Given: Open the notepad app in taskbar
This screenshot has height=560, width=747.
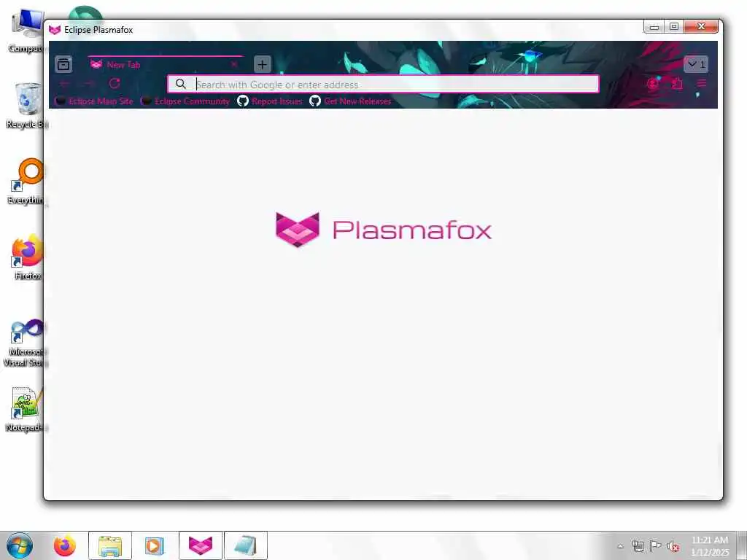Looking at the screenshot, I should 246,545.
